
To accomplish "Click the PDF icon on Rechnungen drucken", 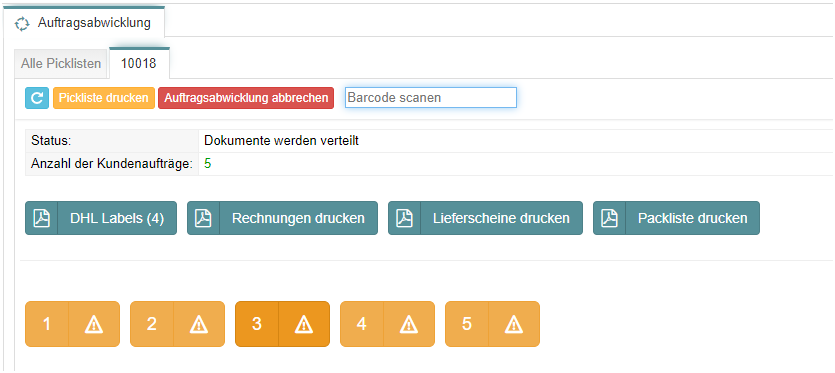I will (x=203, y=218).
